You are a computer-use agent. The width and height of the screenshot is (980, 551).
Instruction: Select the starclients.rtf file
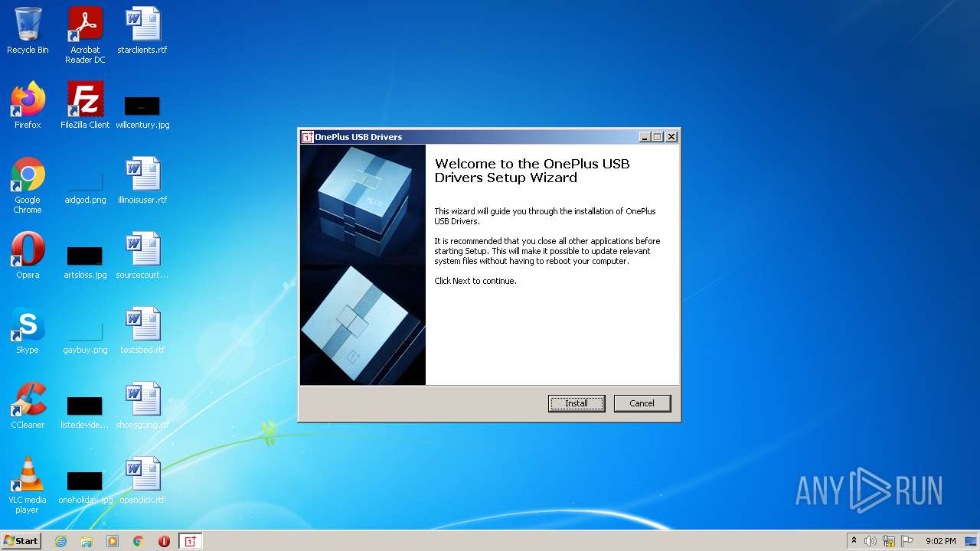142,31
